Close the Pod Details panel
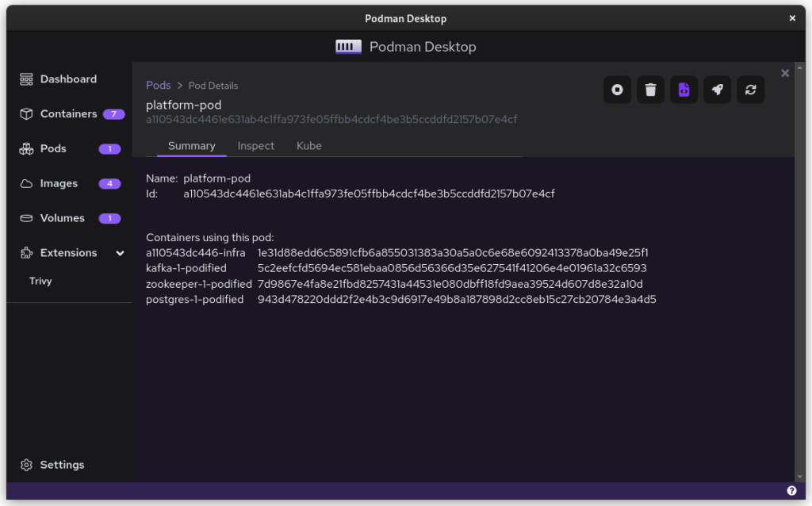 tap(785, 73)
